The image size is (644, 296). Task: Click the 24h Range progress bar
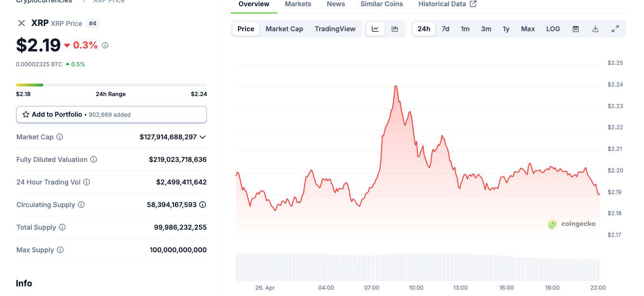(x=111, y=85)
